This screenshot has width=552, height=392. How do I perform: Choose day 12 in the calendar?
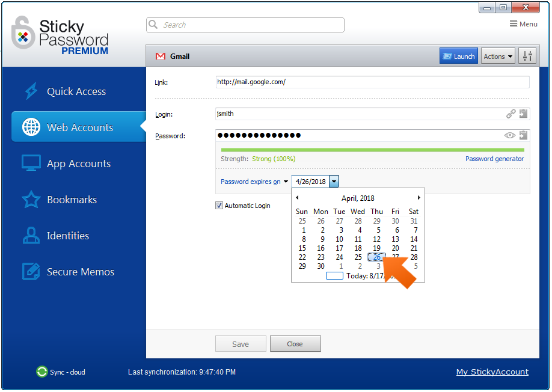click(376, 239)
